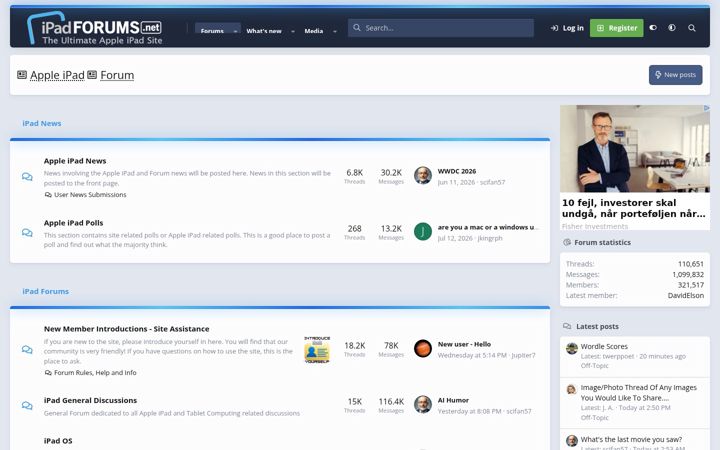Open the iPad OS forum

click(58, 441)
